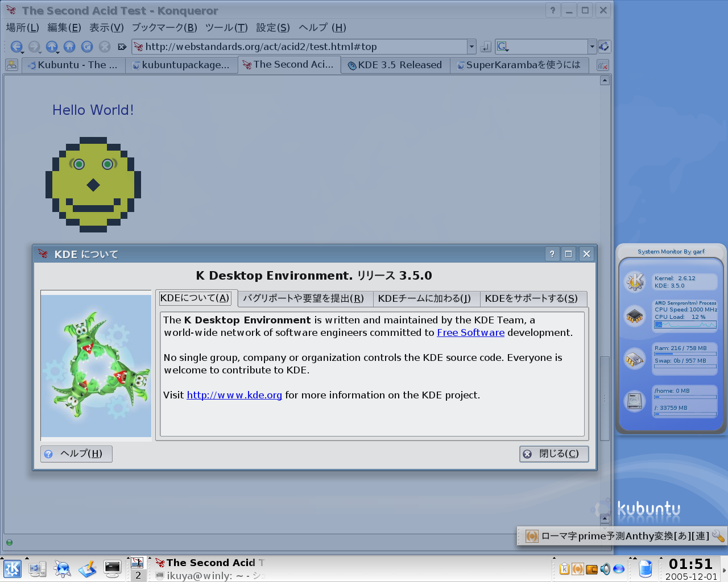
Task: Switch to the KDE 3.5 Released tab
Action: point(396,65)
